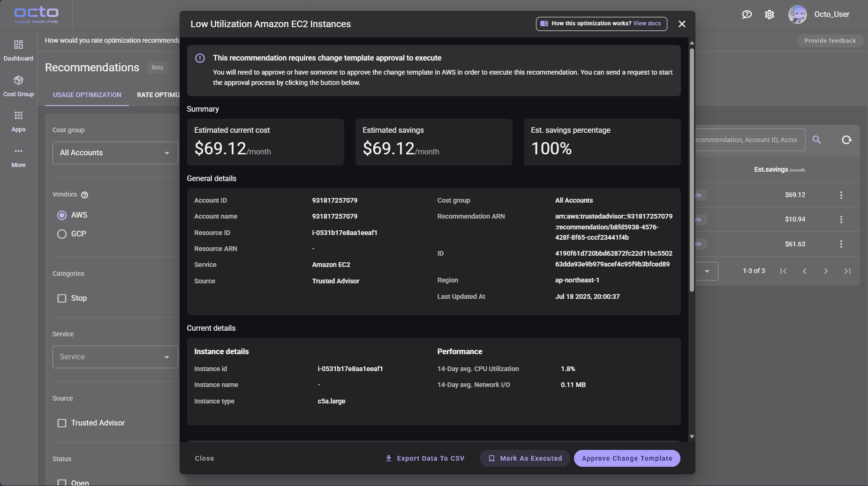This screenshot has width=868, height=486.
Task: Click the $10.94 savings cell
Action: tap(795, 220)
